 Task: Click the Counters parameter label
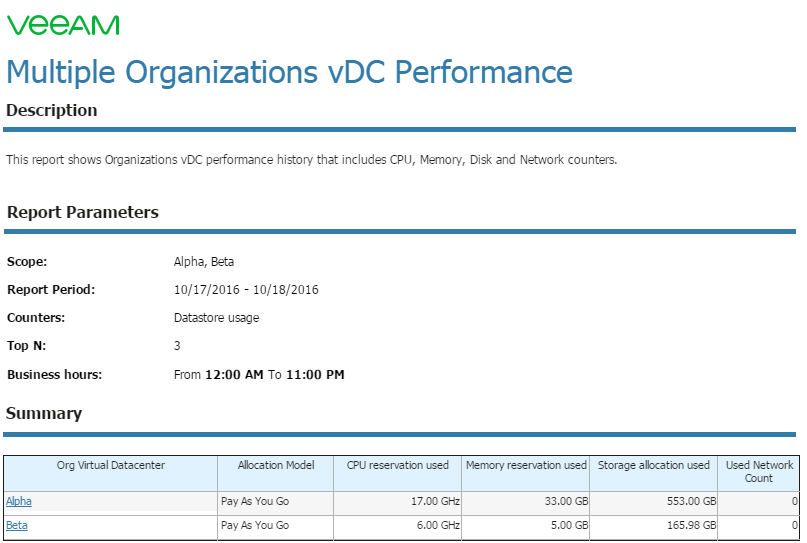(x=36, y=318)
